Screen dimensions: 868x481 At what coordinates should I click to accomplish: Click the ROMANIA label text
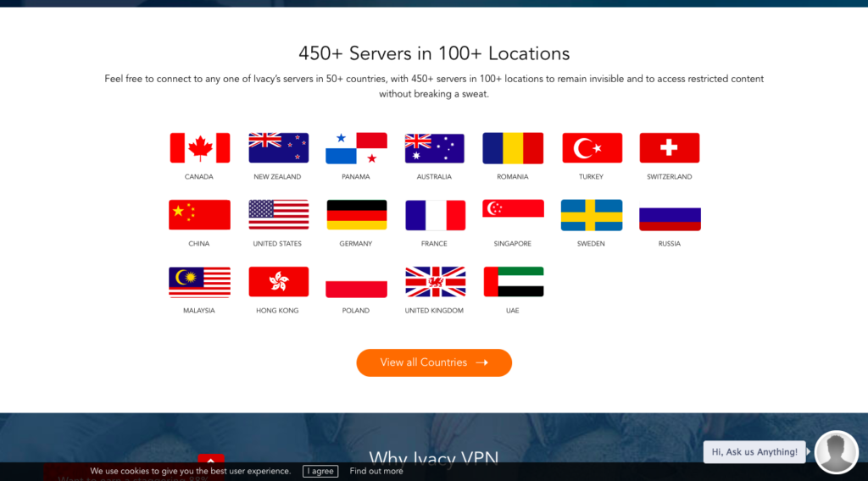(513, 177)
